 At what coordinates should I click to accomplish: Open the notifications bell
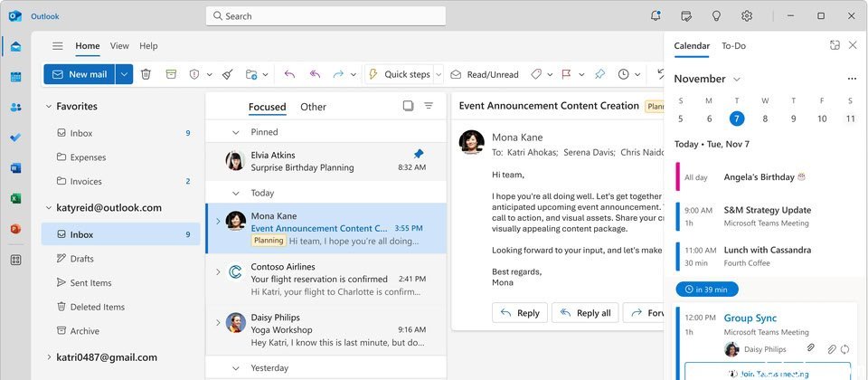656,15
